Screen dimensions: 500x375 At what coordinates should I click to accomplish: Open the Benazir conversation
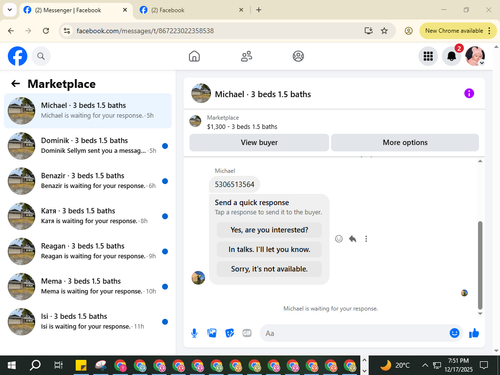[x=88, y=181]
